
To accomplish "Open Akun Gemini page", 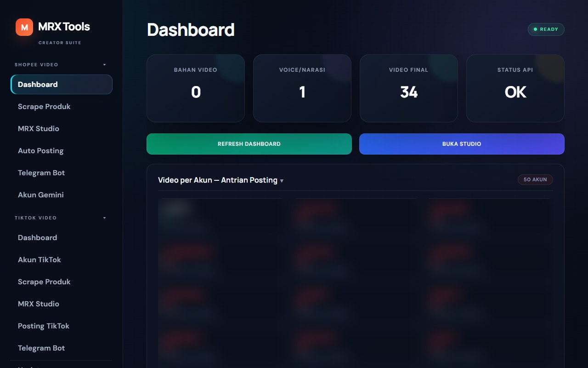I will (x=62, y=195).
